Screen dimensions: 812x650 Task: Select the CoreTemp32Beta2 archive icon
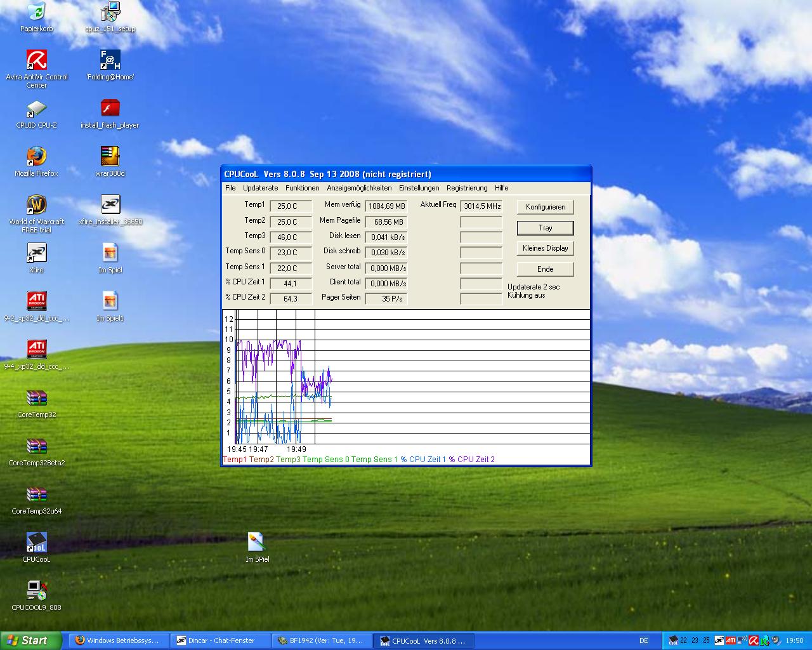36,451
